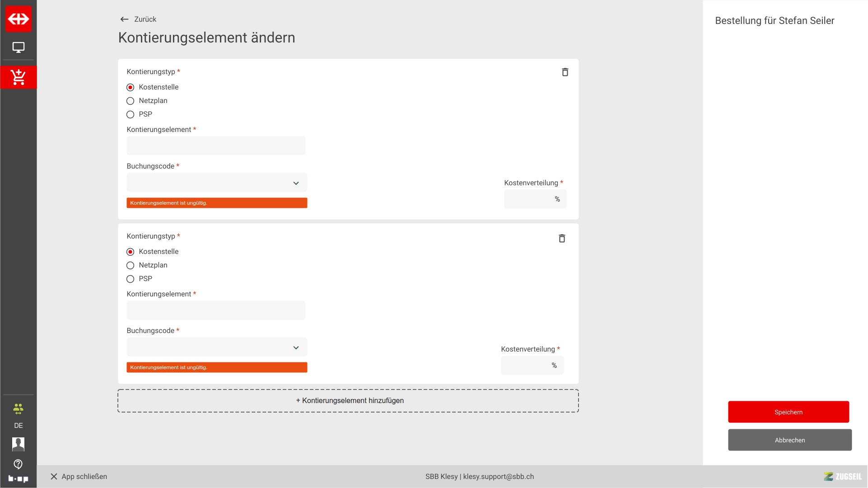The height and width of the screenshot is (488, 868).
Task: Select Netzplan in the first Kontierungstyp
Action: tap(131, 101)
